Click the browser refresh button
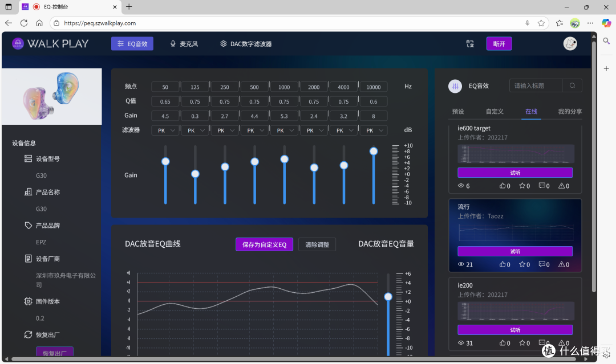This screenshot has height=364, width=616. [24, 23]
